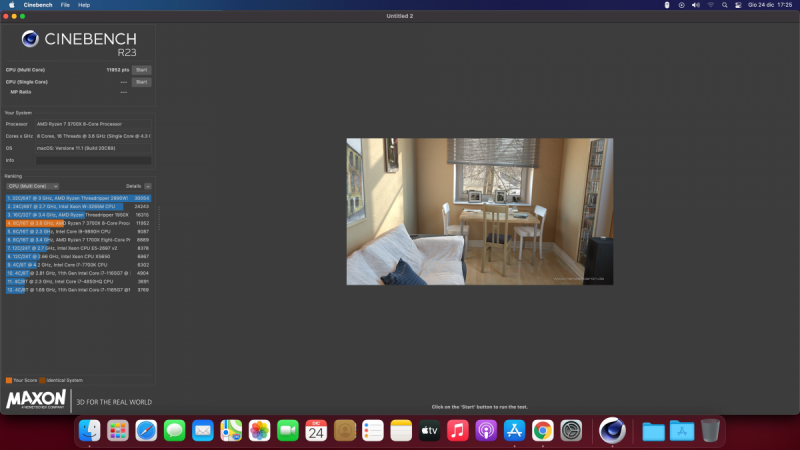Open Google Chrome from the dock
The height and width of the screenshot is (450, 800).
coord(542,431)
